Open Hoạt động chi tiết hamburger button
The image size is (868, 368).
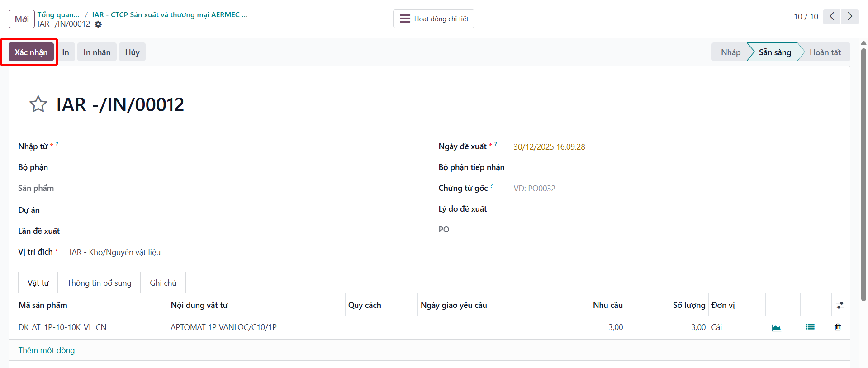tap(434, 19)
